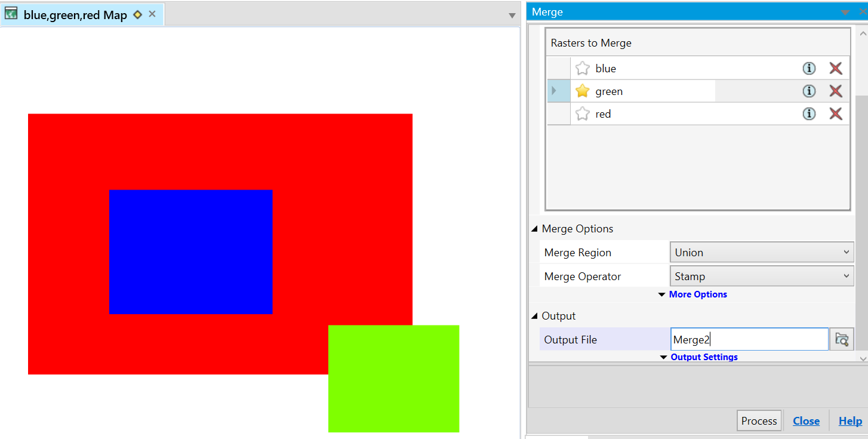Open the Help link
This screenshot has width=868, height=439.
pos(850,420)
